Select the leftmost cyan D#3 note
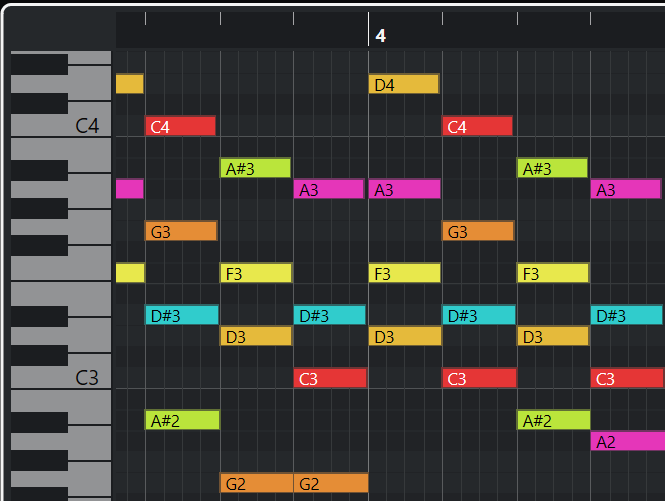Screen dimensions: 665x501 click(181, 316)
